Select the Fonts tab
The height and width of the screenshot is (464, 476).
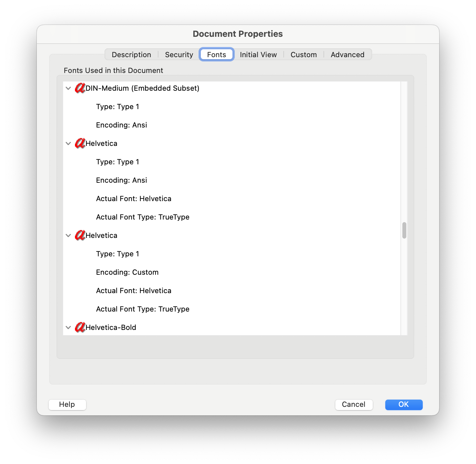[216, 55]
